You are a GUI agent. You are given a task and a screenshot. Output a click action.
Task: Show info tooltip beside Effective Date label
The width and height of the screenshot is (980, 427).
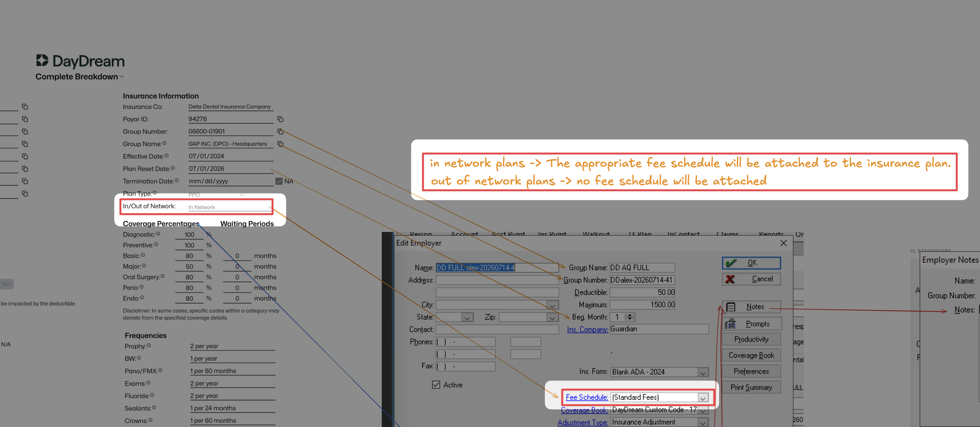point(167,156)
